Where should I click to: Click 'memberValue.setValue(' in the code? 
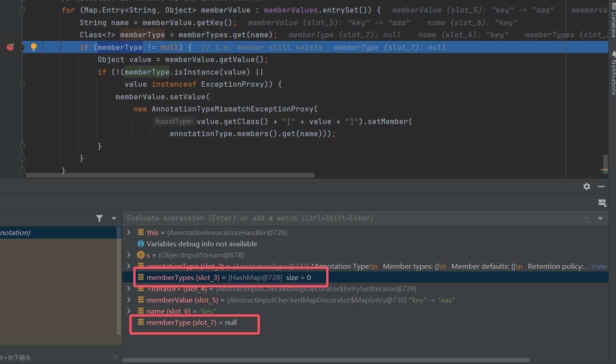pyautogui.click(x=163, y=97)
